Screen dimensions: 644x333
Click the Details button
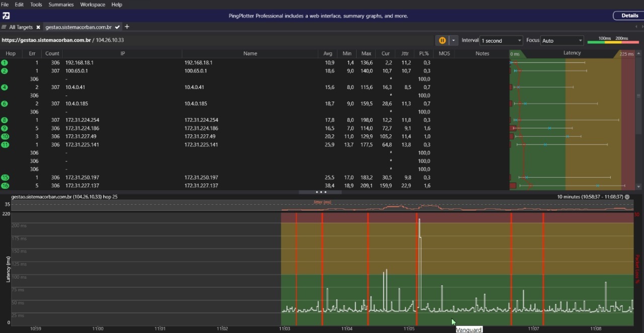[629, 16]
